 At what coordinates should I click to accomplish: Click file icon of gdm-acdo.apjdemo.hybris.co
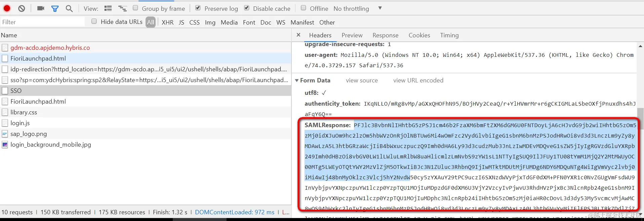coord(5,48)
